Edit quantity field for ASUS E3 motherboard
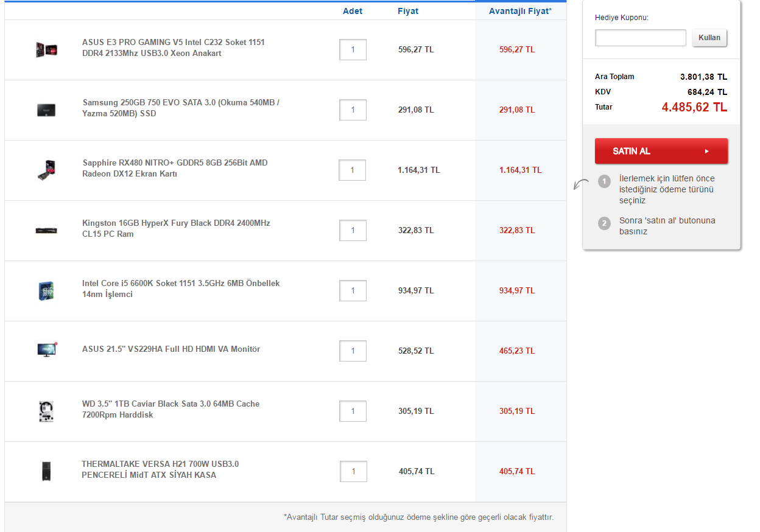 click(353, 50)
